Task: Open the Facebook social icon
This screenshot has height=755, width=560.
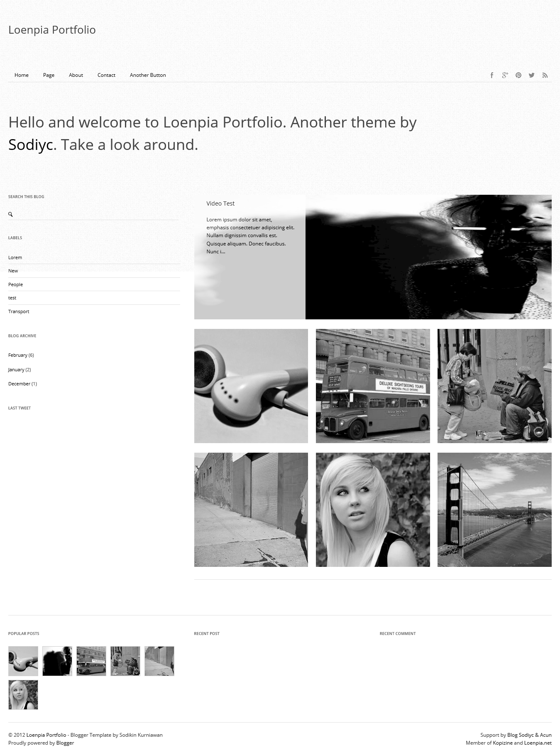Action: click(492, 75)
